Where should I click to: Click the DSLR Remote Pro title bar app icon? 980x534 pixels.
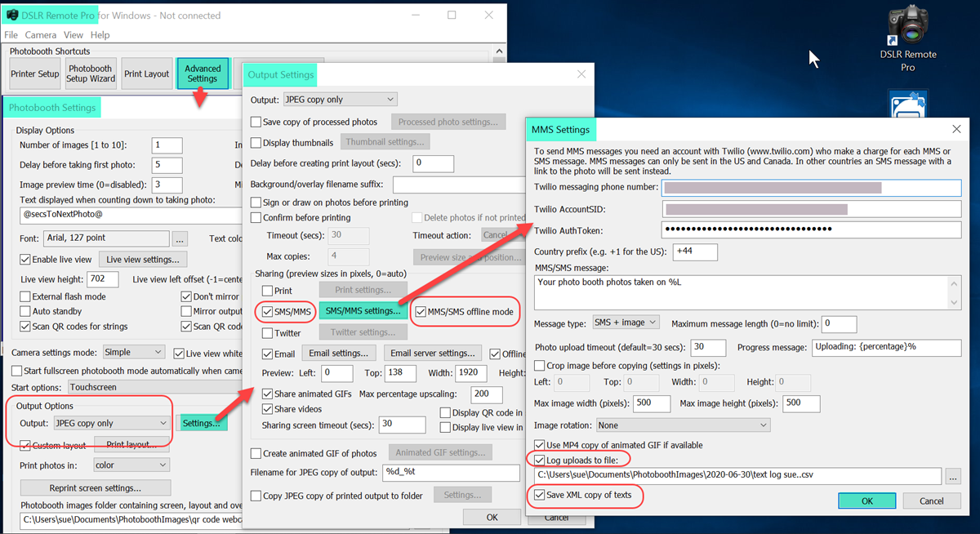click(x=12, y=15)
